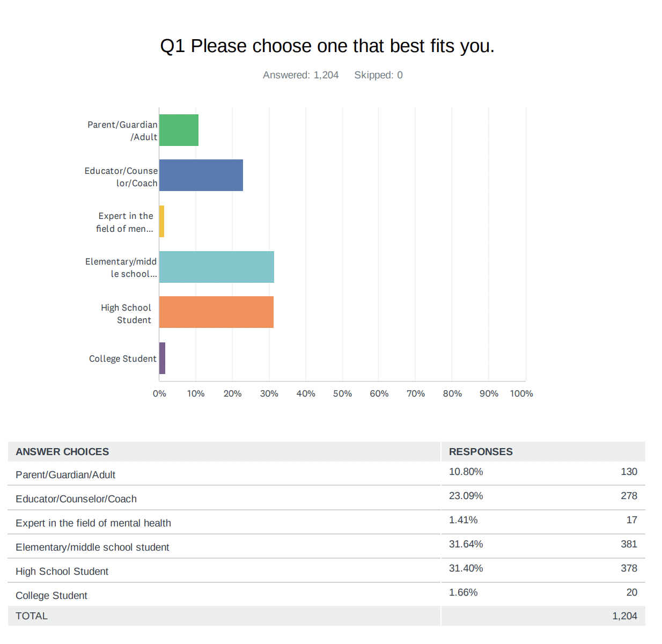The image size is (662, 644).
Task: Click the 100% axis label
Action: tap(521, 393)
